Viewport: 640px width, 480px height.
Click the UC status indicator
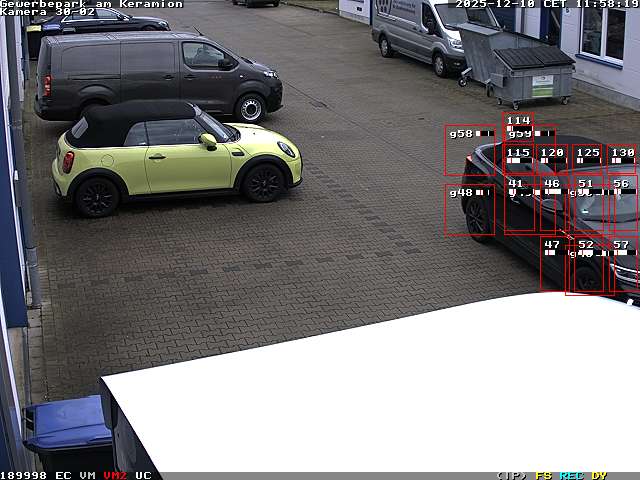[x=143, y=475]
